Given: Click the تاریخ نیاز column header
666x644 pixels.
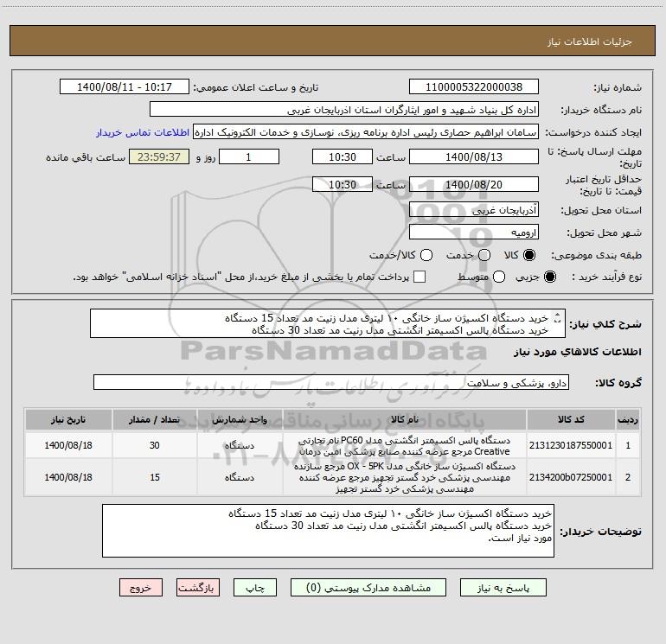Looking at the screenshot, I should [68, 420].
